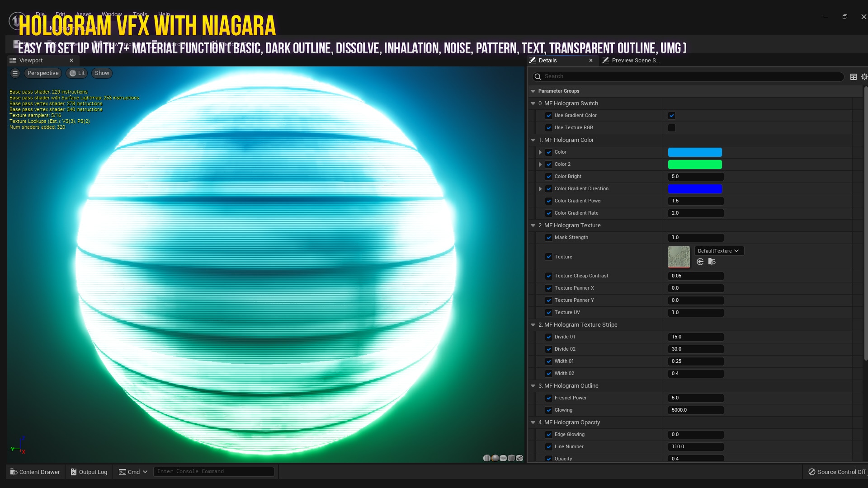Click the Details tab pencil icon
This screenshot has height=488, width=868.
(533, 61)
